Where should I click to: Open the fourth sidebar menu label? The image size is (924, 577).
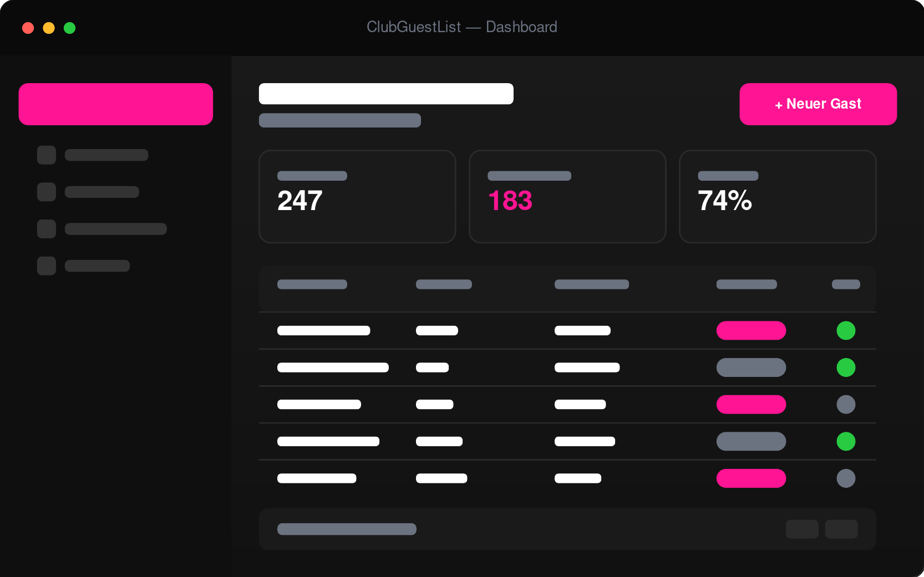(x=97, y=266)
